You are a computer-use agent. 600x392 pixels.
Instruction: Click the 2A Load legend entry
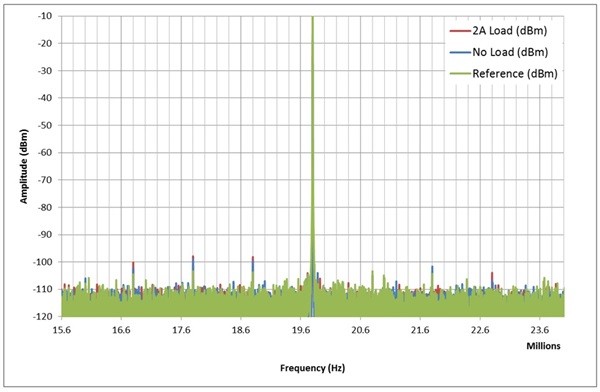[498, 31]
